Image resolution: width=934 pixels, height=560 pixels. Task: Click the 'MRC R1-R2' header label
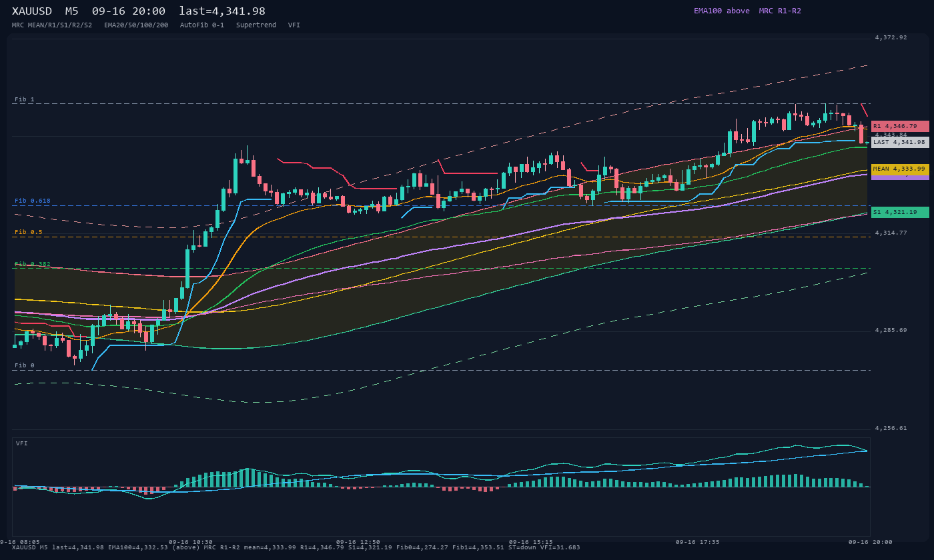click(x=780, y=11)
